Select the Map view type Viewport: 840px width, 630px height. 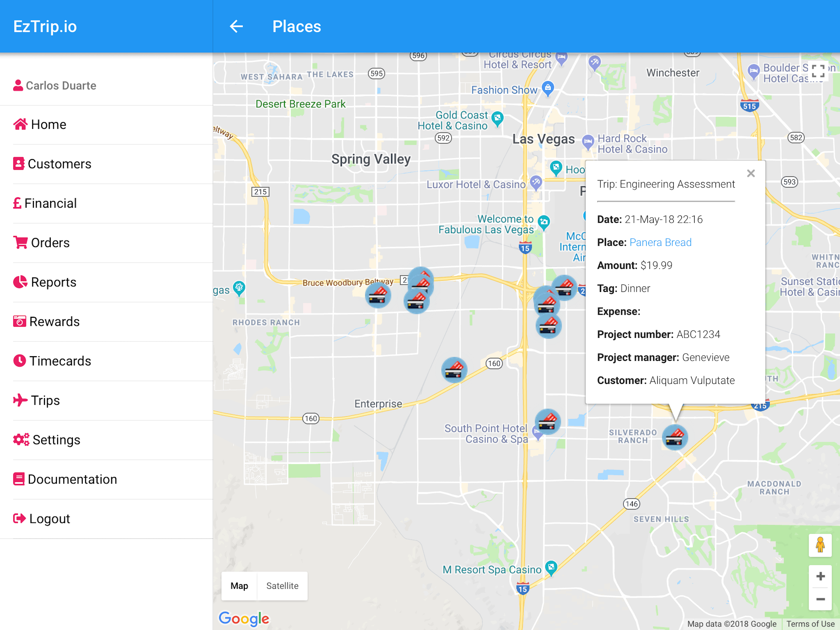[x=239, y=586]
